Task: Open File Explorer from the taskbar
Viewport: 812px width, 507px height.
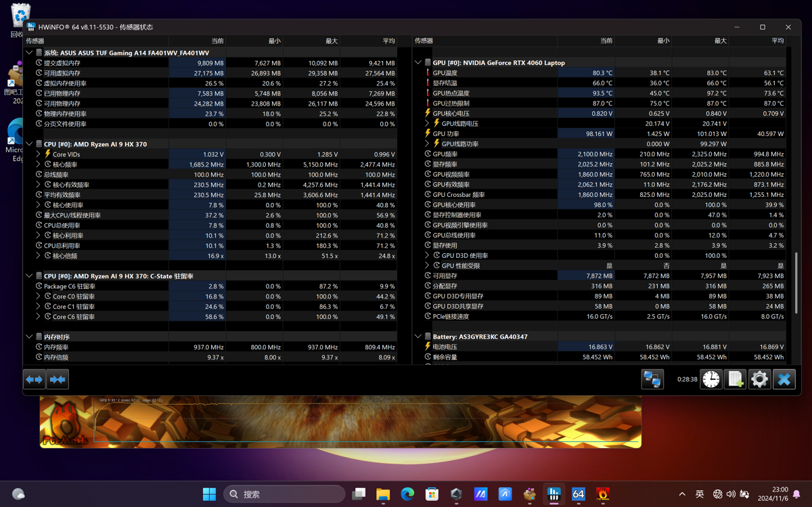Action: coord(383,494)
